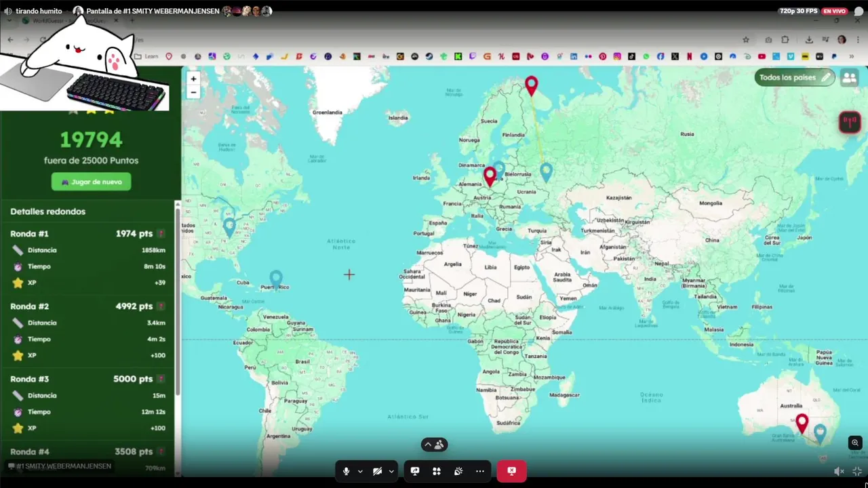The image size is (868, 488).
Task: Click the red broadcast icon on map edge
Action: [x=850, y=122]
